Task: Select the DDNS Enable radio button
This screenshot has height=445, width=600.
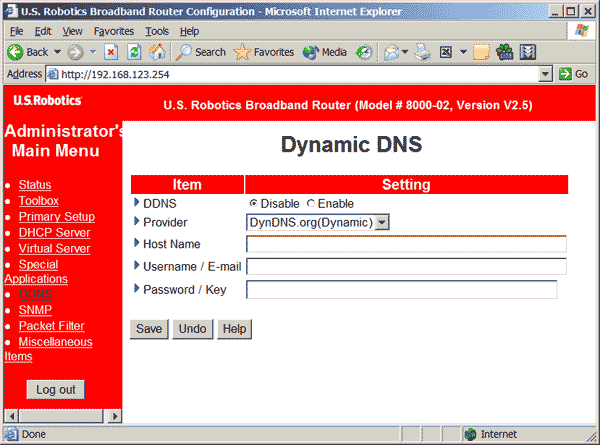Action: pos(310,203)
